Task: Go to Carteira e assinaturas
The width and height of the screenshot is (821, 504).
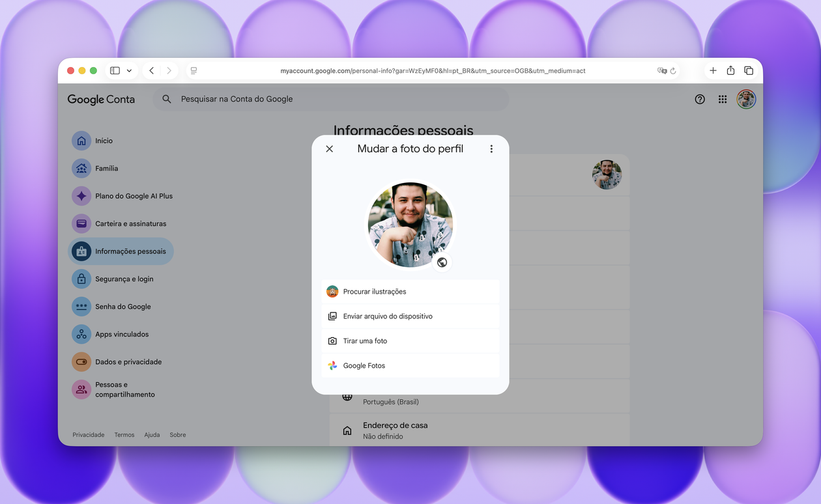Action: pos(121,224)
